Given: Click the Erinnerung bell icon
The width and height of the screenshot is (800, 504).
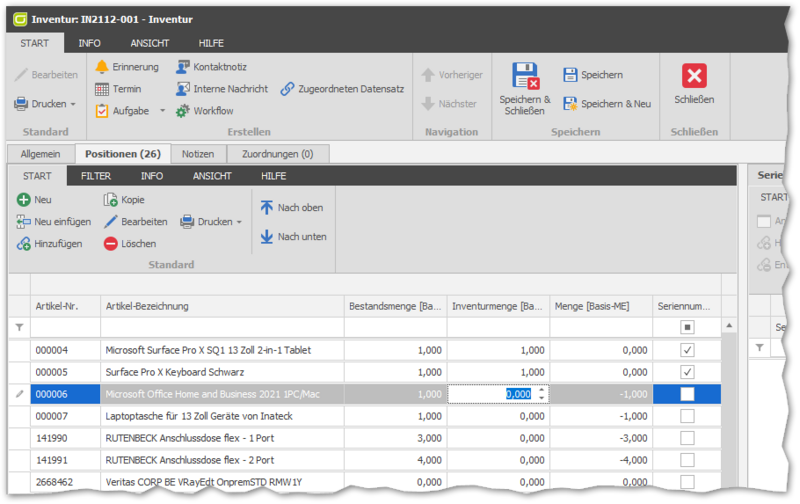Looking at the screenshot, I should click(102, 67).
